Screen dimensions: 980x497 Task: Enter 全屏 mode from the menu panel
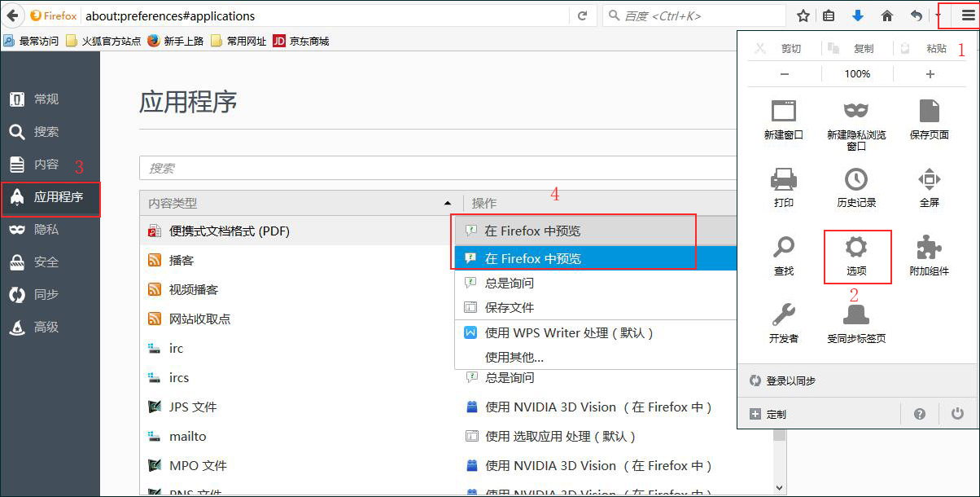[x=930, y=187]
